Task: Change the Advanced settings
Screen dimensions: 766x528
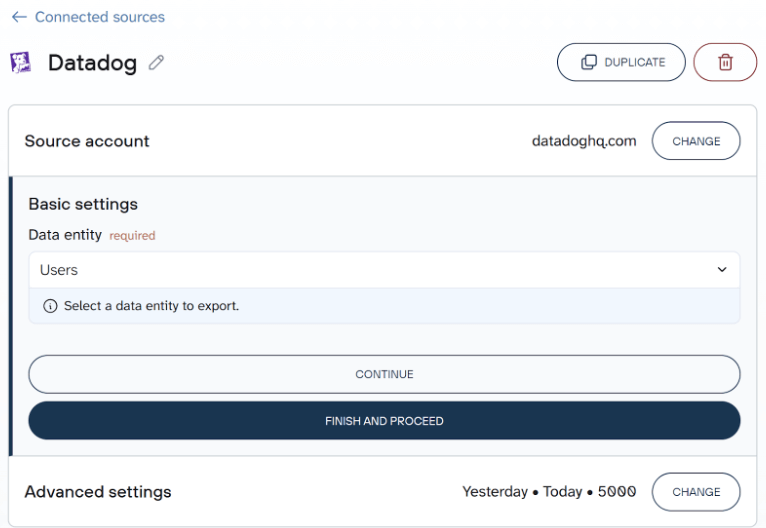Action: (696, 491)
